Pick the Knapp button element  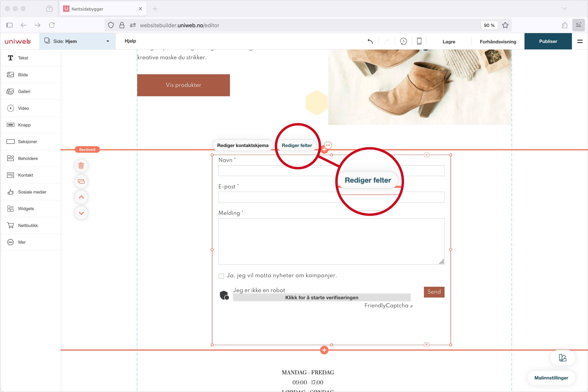point(30,125)
